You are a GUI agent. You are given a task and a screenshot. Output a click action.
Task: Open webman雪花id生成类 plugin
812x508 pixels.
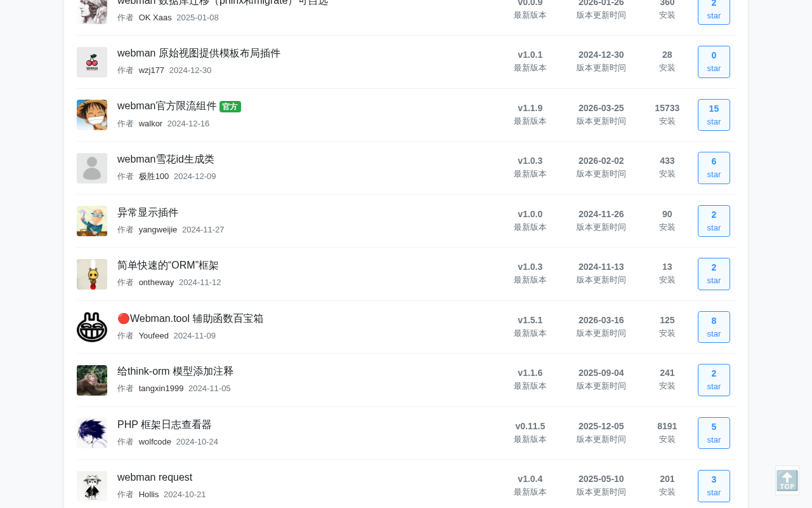pyautogui.click(x=166, y=159)
